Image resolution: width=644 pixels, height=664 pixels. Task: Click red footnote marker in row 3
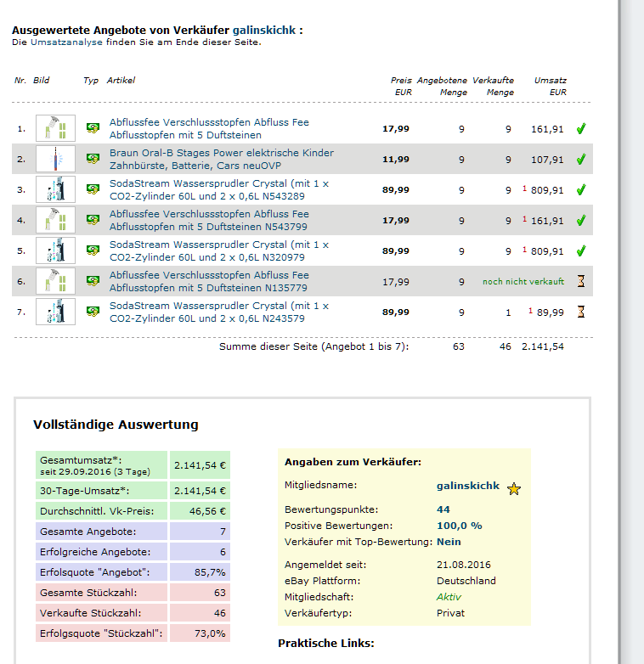(x=524, y=189)
